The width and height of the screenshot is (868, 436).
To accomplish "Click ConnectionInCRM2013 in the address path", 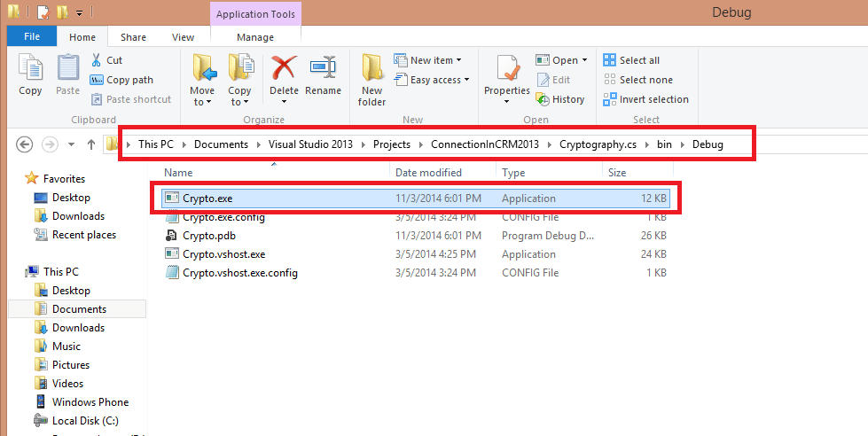I will 485,144.
